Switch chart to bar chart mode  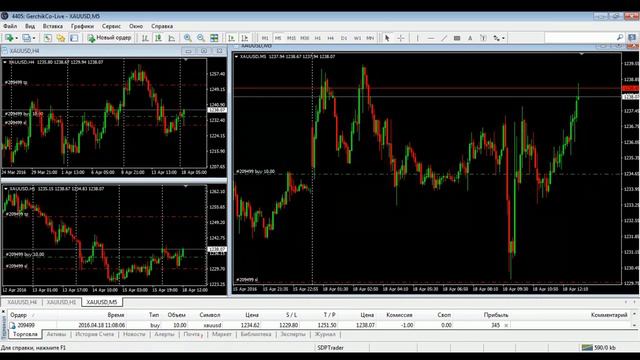(x=145, y=38)
